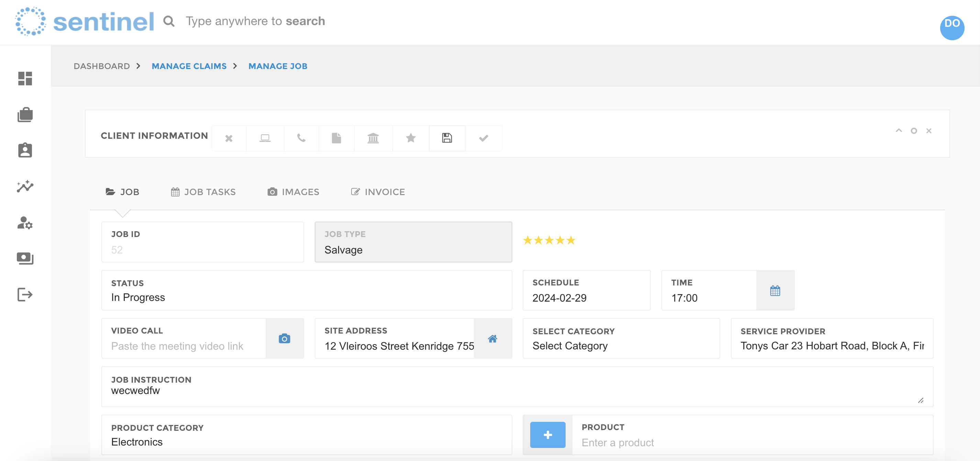Click the laptop toolbar icon
This screenshot has height=461, width=980.
coord(265,138)
